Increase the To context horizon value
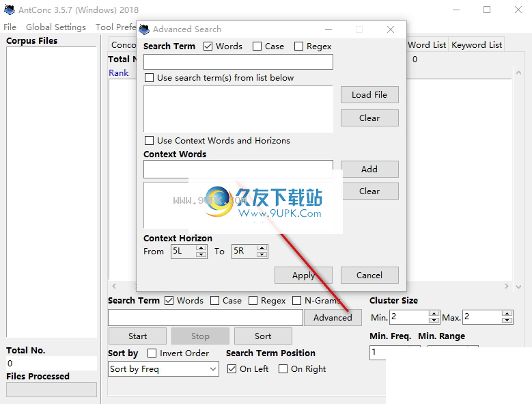The image size is (532, 404). [x=262, y=248]
